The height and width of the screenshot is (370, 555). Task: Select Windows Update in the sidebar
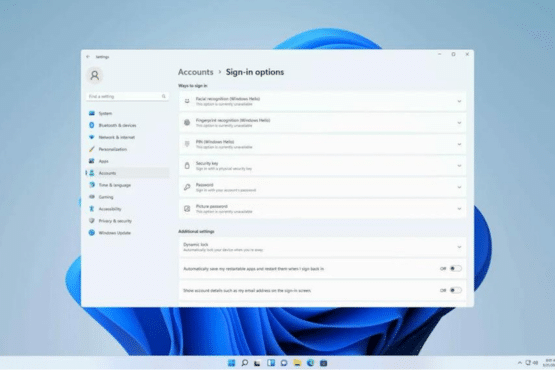click(127, 233)
